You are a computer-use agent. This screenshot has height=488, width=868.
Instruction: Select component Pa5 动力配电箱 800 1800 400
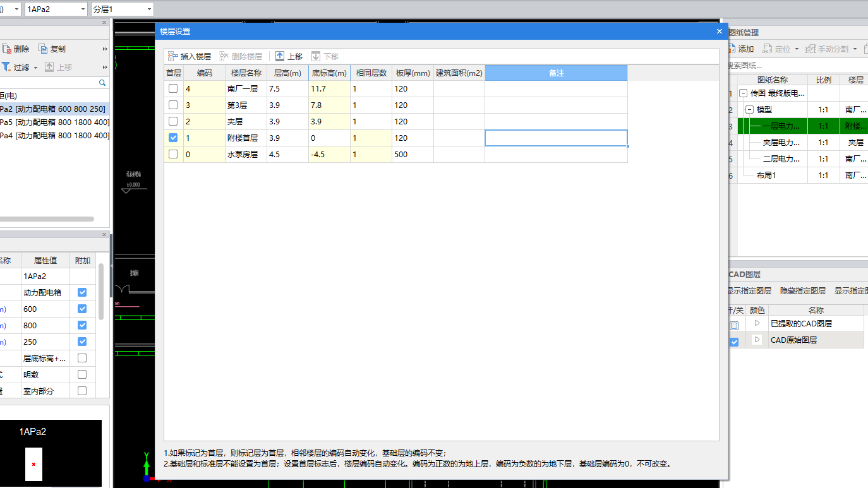pyautogui.click(x=55, y=122)
